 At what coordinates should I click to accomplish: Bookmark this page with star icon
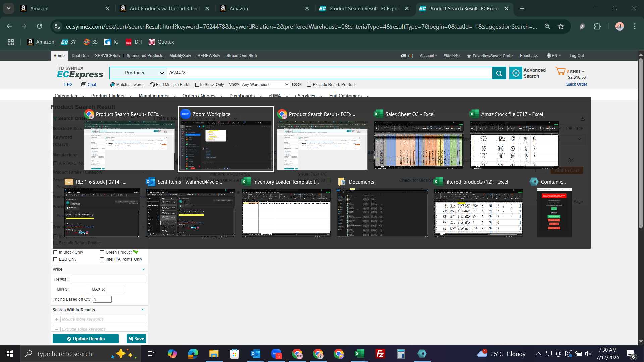point(561,26)
